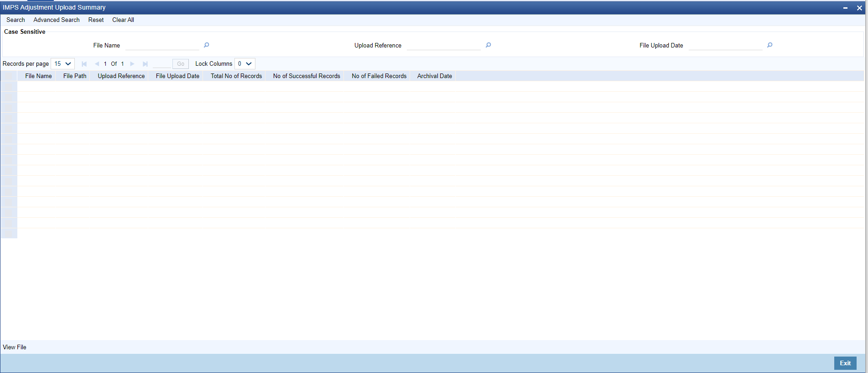Screen dimensions: 868x373
Task: Select the first empty row selector cell
Action: [9, 87]
